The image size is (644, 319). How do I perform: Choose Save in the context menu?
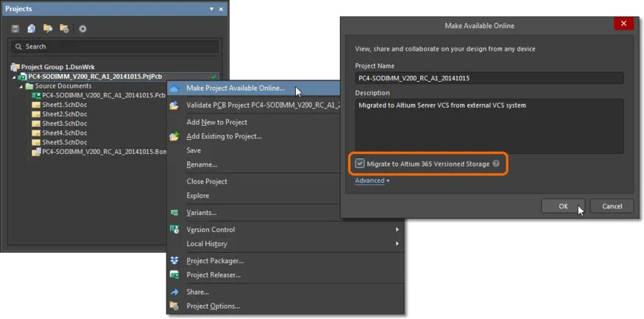click(194, 150)
